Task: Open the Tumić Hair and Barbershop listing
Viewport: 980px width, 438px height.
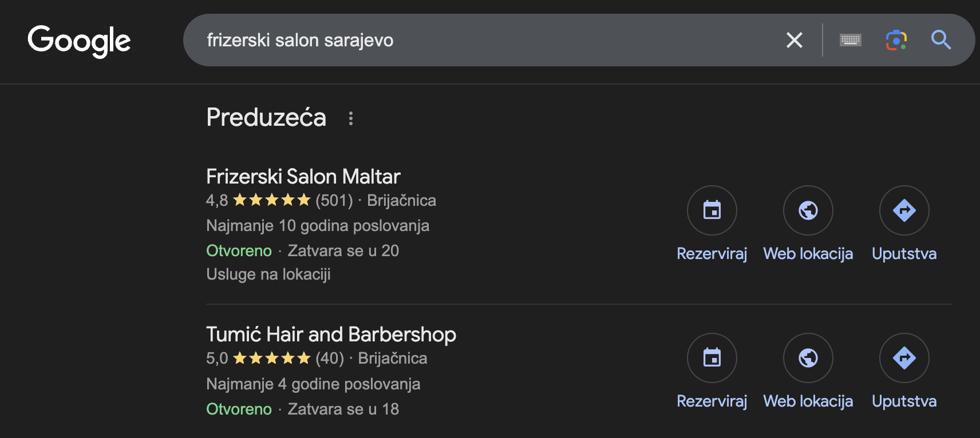Action: (x=331, y=335)
